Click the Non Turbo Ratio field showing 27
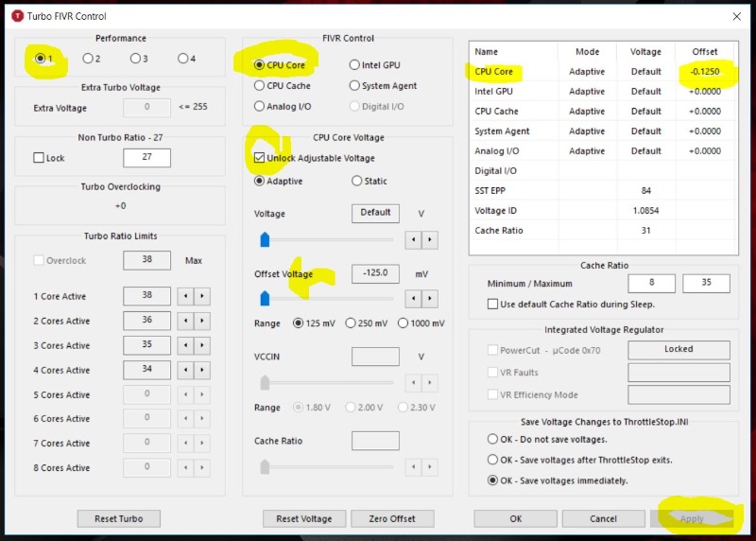This screenshot has height=541, width=756. pos(146,157)
